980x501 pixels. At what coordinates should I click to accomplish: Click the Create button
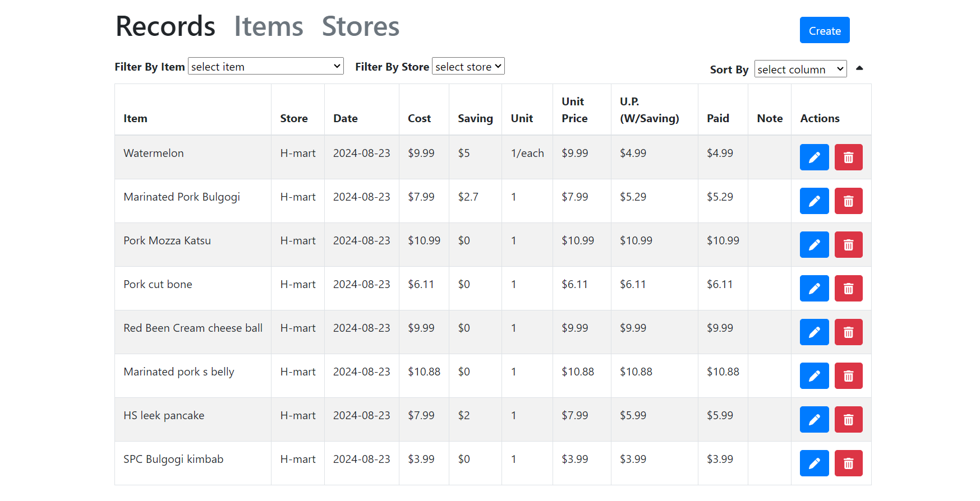click(825, 30)
